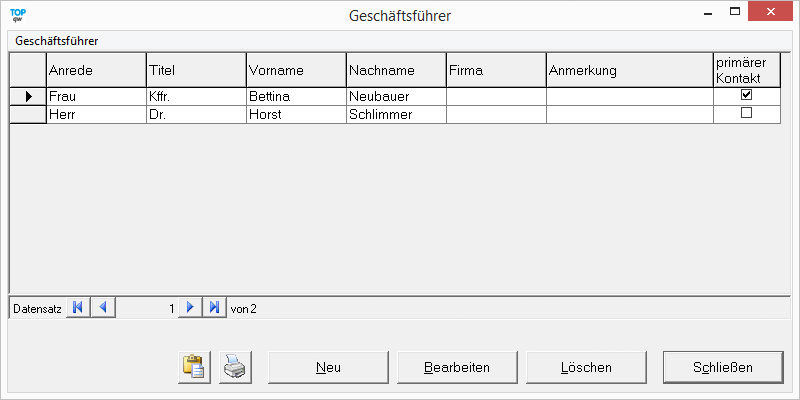The width and height of the screenshot is (800, 400).
Task: Click the clipboard paste icon button
Action: 193,367
